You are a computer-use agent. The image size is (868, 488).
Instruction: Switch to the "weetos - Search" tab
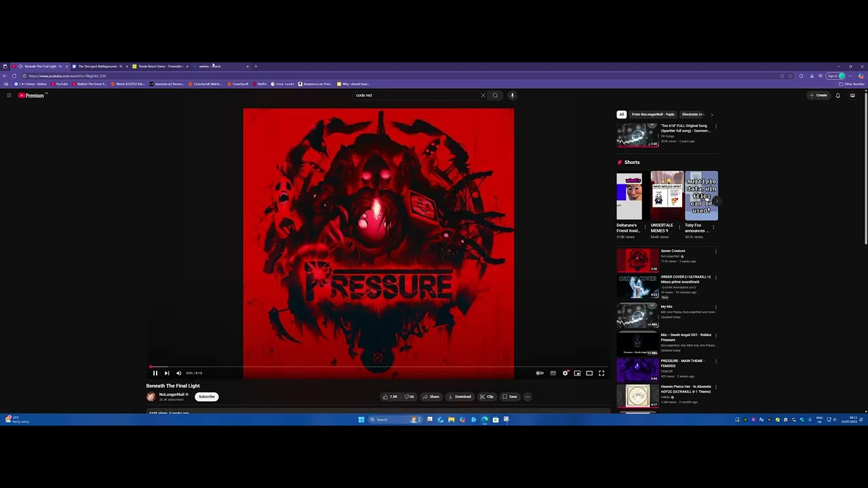coord(221,66)
